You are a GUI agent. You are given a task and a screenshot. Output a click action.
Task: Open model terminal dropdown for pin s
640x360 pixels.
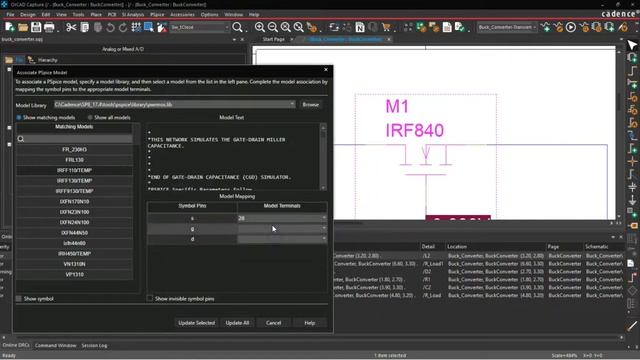click(324, 218)
